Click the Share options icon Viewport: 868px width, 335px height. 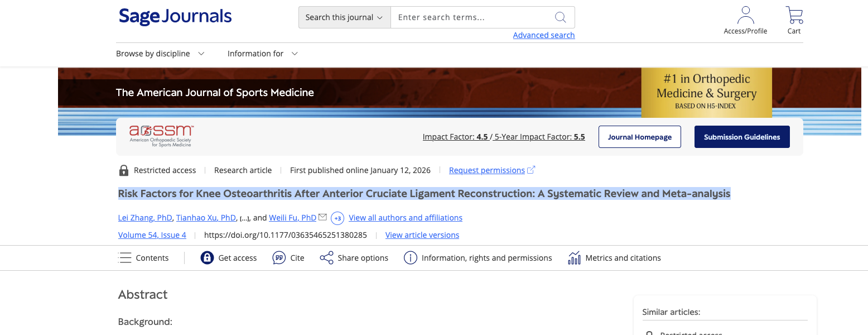pos(326,258)
